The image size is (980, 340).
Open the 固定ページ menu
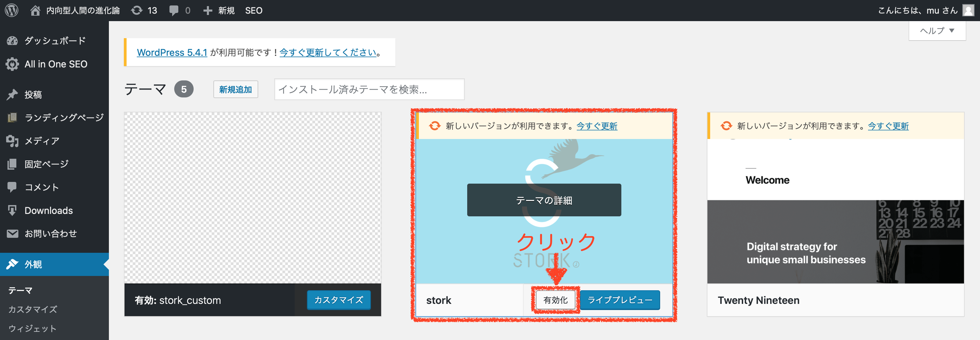(54, 164)
